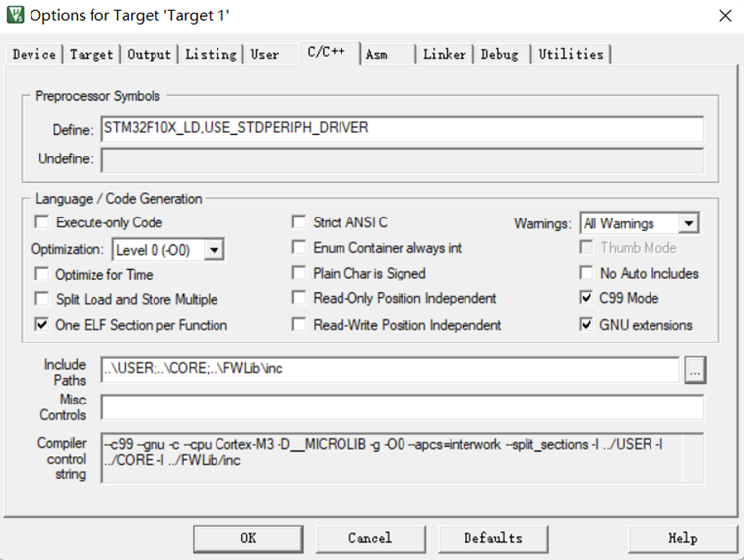Switch to the Target tab

[x=92, y=54]
